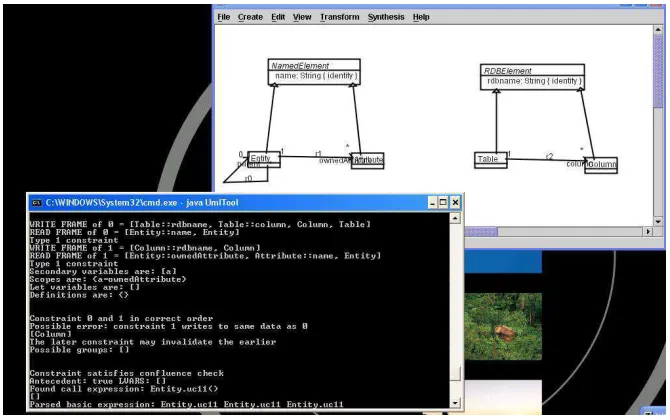Click 'Constraint satisfies confluence check' line
670x420 pixels.
click(126, 373)
